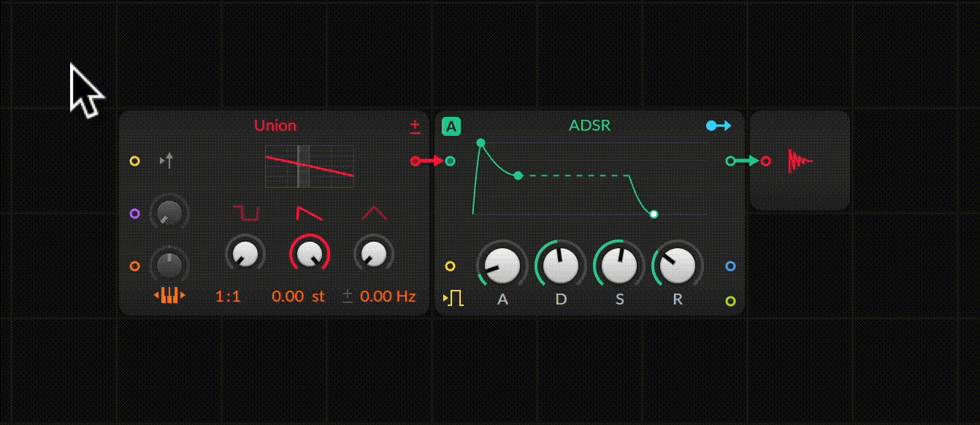This screenshot has width=980, height=425.
Task: Toggle the green A button on ADSR
Action: pos(451,126)
